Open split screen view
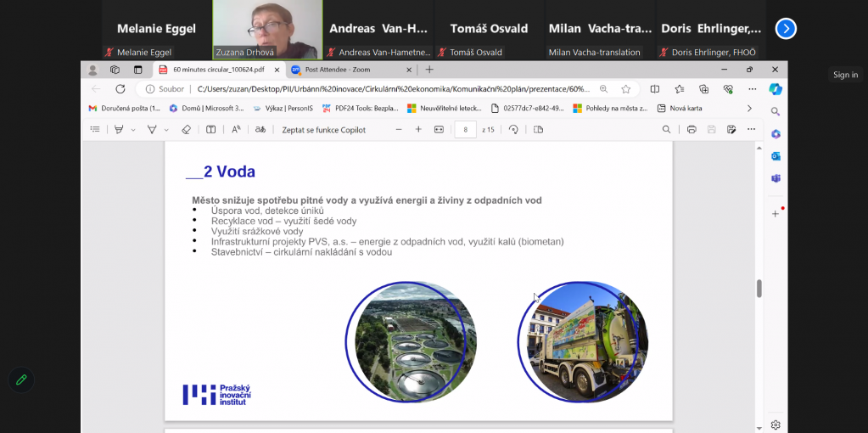 [655, 89]
